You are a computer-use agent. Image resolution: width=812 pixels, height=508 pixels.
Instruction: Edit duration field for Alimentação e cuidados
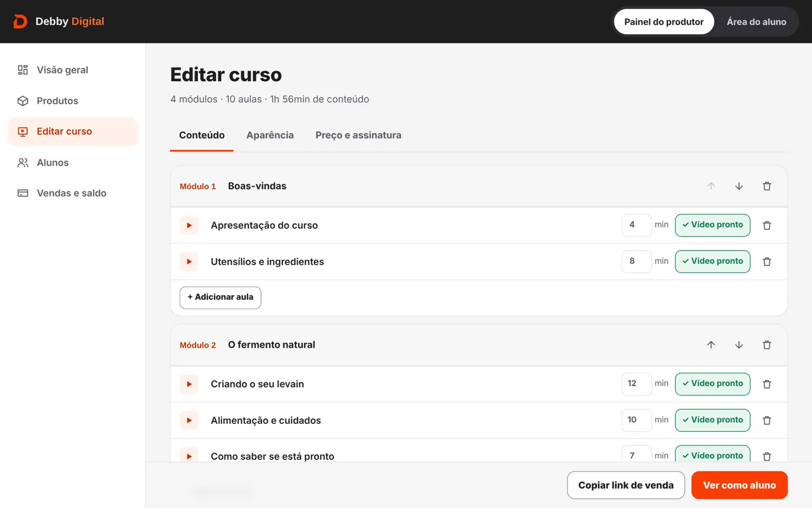[x=637, y=420]
